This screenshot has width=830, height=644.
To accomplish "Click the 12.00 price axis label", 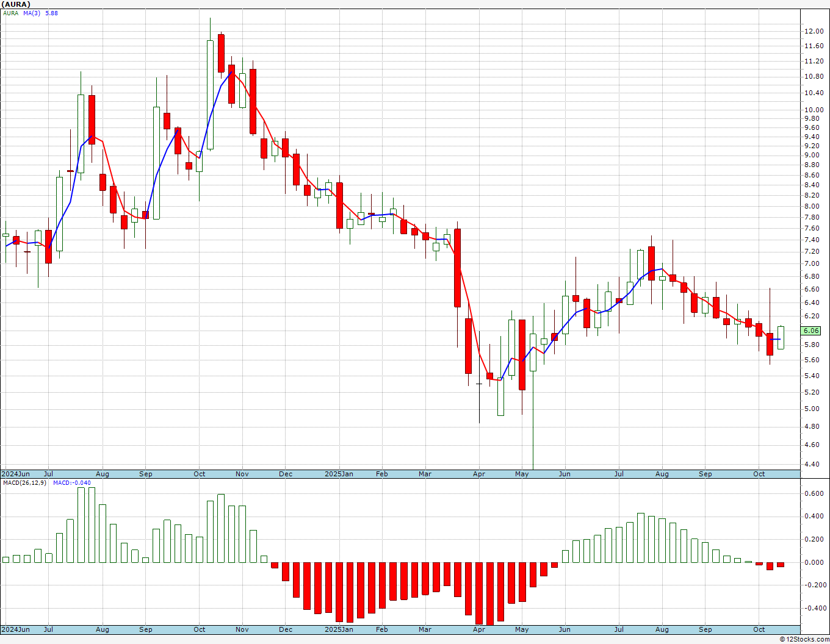I will 814,31.
